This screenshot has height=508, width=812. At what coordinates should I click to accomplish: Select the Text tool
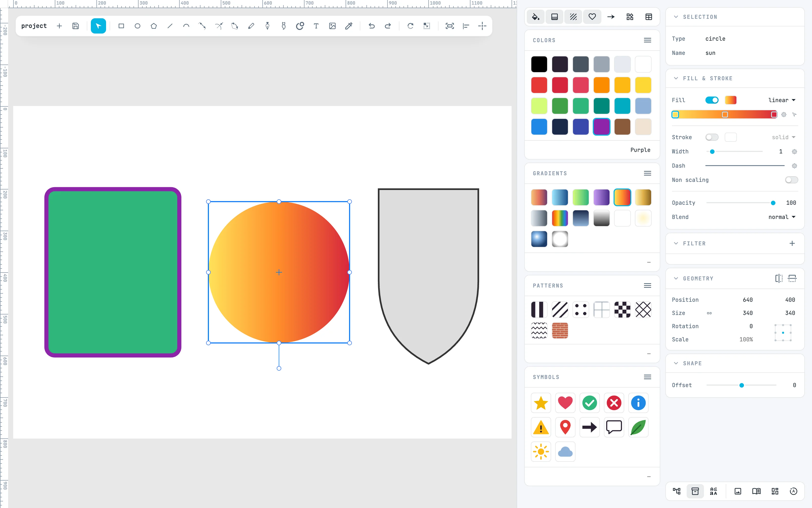(x=316, y=26)
